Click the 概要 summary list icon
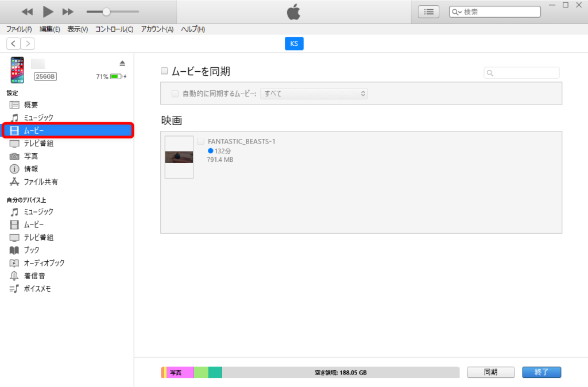 coord(14,105)
